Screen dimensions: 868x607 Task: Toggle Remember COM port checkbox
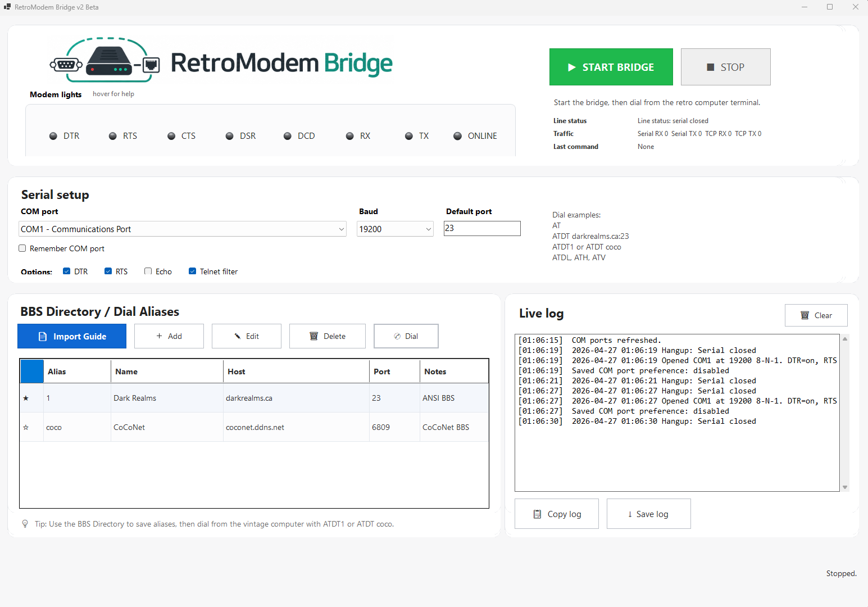[22, 248]
